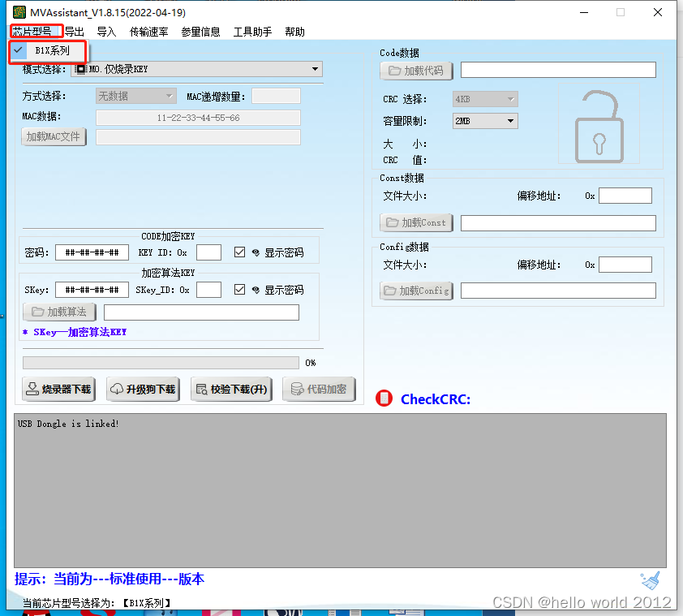This screenshot has width=683, height=616.
Task: Click the CheckCRC: label
Action: (x=436, y=399)
